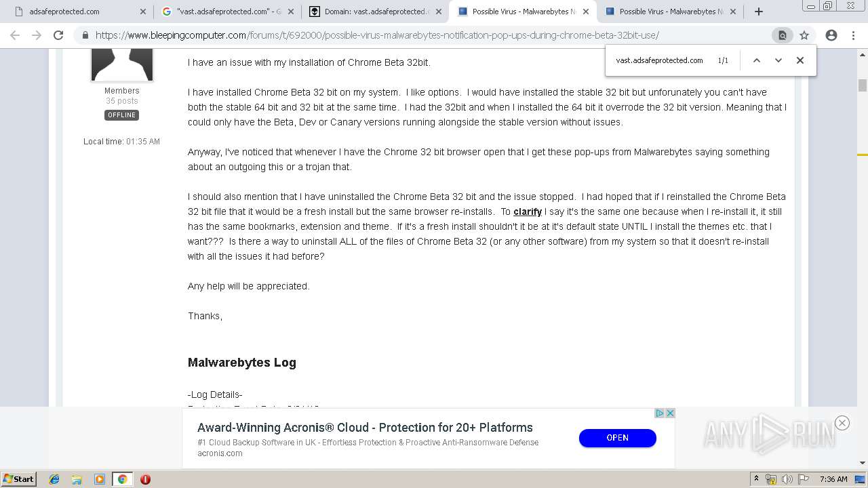This screenshot has width=868, height=488.
Task: Open the Chrome three-dot menu
Action: [853, 35]
